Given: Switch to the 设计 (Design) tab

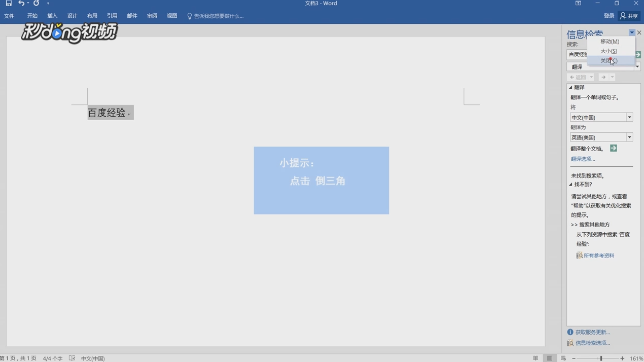Looking at the screenshot, I should [72, 16].
